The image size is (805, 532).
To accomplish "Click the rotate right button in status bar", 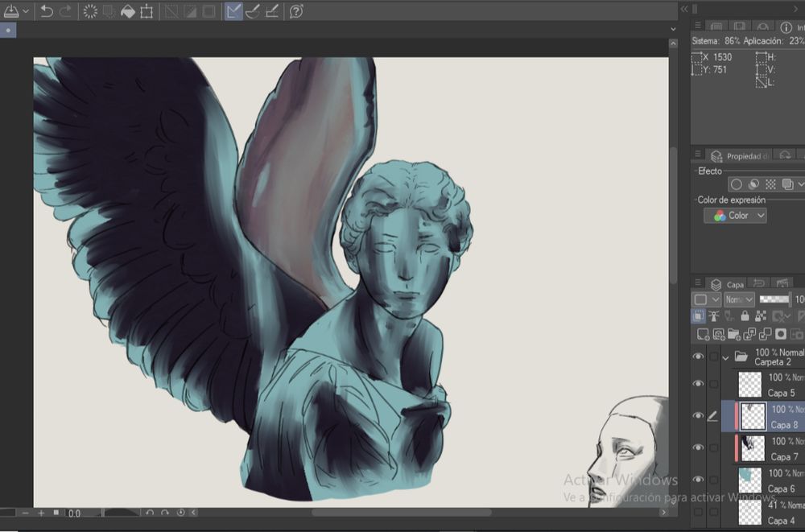I will click(165, 513).
